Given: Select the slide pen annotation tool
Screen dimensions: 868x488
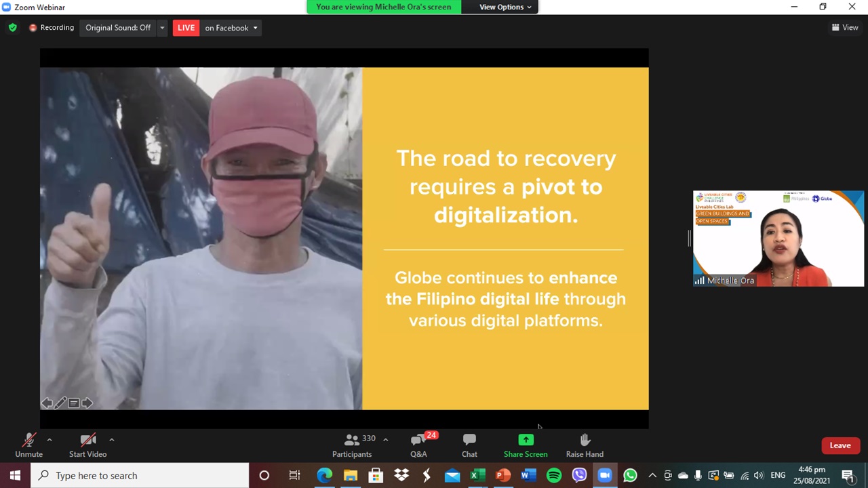Looking at the screenshot, I should 60,403.
